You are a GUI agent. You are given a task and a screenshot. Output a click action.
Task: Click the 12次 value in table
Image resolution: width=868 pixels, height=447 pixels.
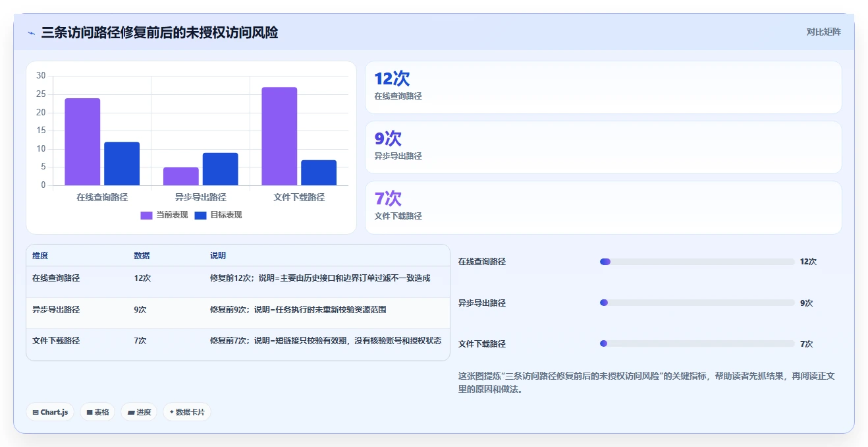coord(142,278)
